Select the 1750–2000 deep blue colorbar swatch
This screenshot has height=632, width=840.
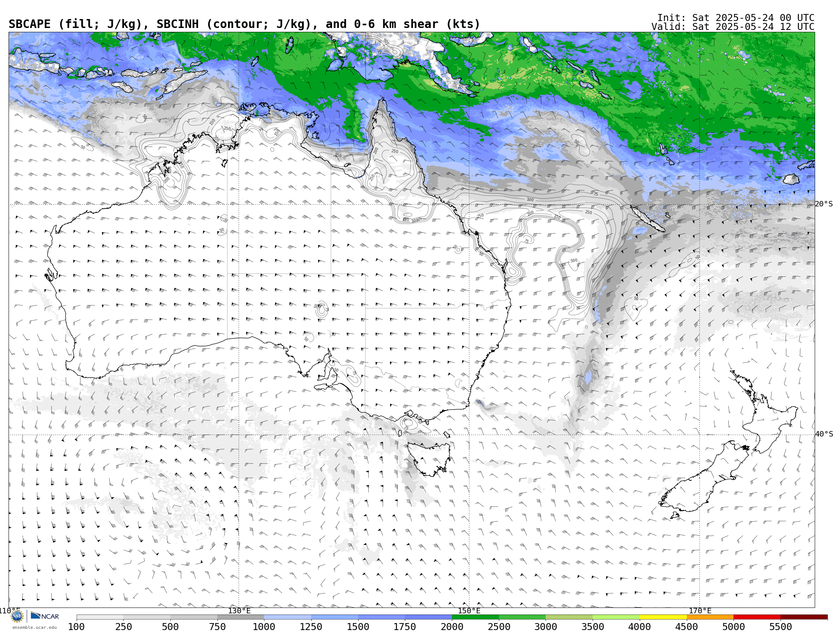(x=428, y=617)
